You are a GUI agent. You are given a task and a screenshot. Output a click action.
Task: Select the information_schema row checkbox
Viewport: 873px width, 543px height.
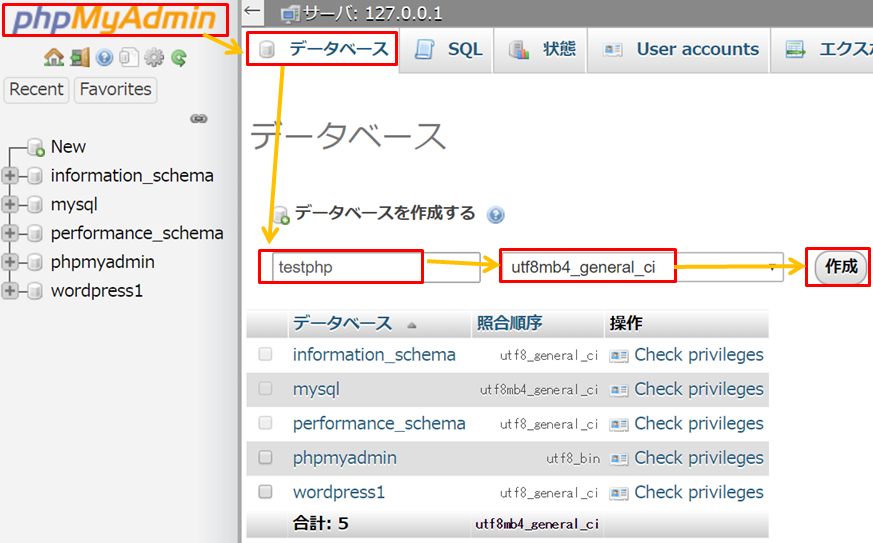point(265,354)
